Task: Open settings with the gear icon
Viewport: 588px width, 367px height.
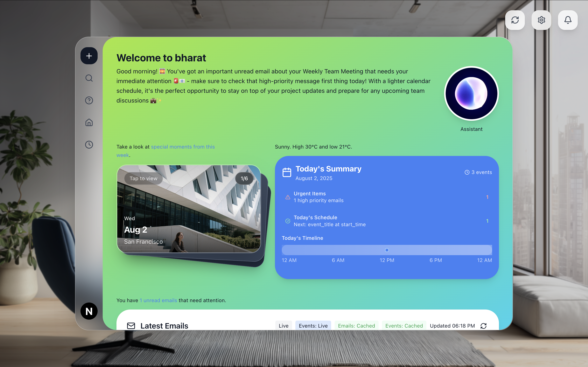Action: click(541, 20)
